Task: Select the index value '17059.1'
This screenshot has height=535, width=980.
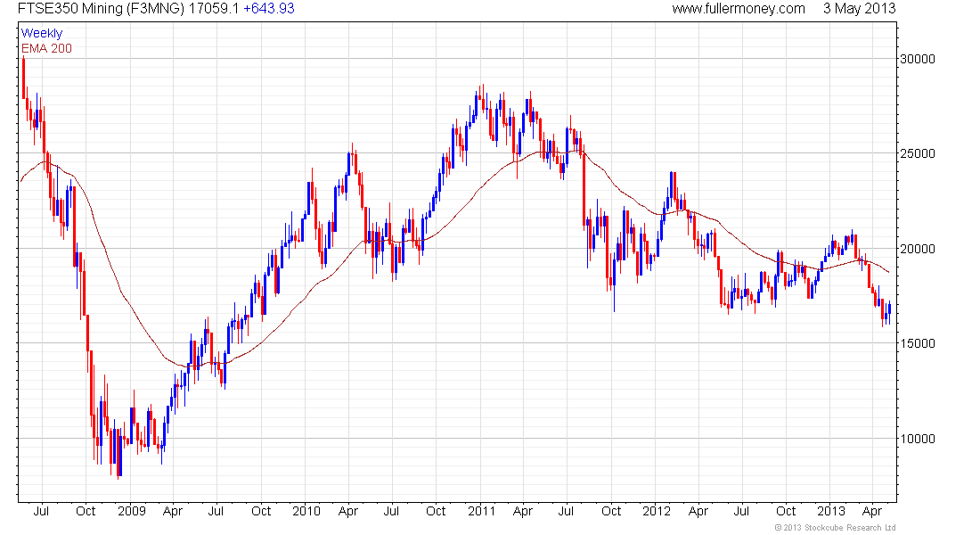Action: 214,9
